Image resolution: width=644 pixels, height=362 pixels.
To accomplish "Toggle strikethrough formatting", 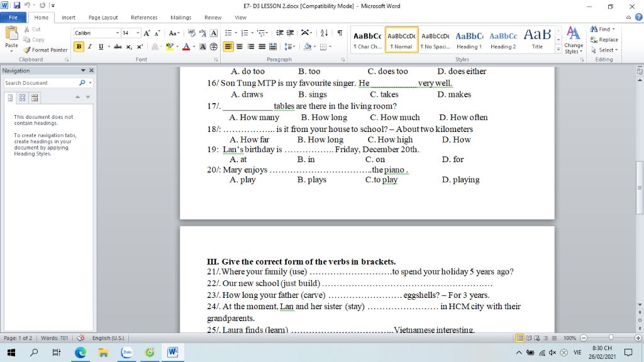I will pyautogui.click(x=118, y=47).
